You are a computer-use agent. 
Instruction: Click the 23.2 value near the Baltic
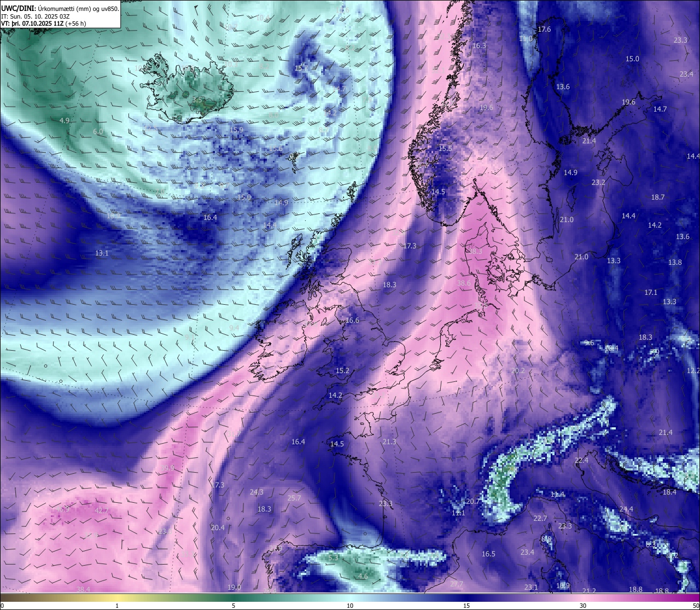[x=598, y=183]
